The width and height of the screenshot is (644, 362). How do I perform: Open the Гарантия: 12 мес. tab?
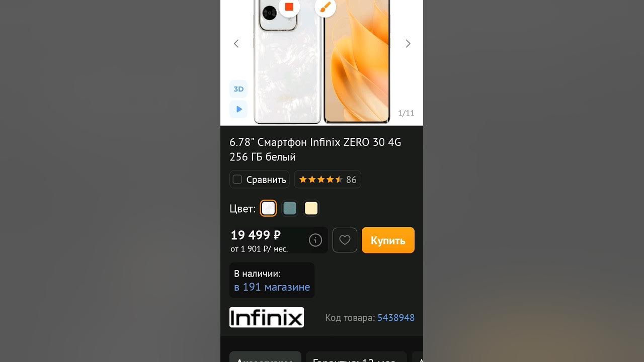(356, 357)
